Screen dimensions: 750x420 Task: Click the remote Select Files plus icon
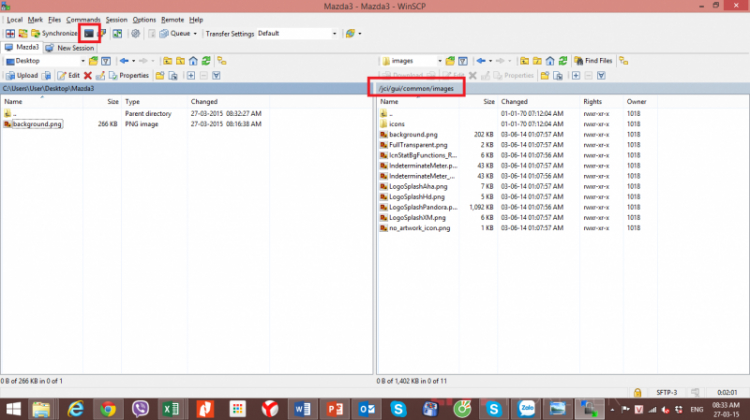pos(576,76)
